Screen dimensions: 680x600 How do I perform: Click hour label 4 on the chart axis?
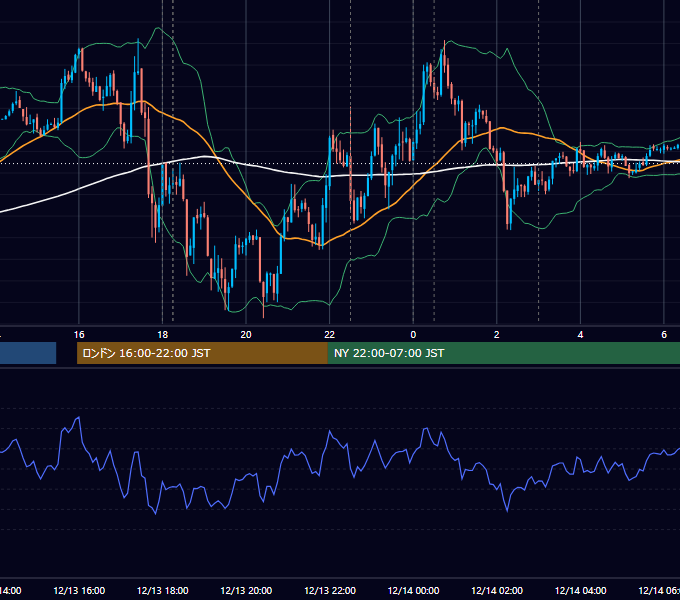[580, 335]
